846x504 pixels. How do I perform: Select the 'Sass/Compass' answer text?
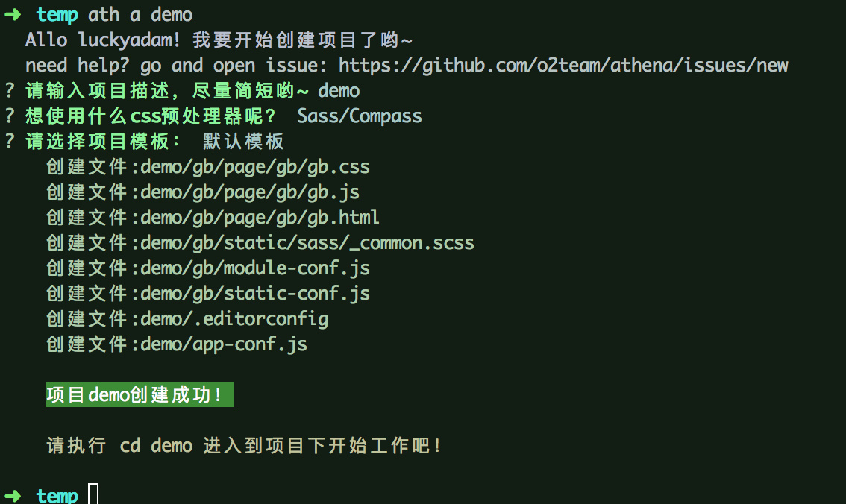pos(359,116)
